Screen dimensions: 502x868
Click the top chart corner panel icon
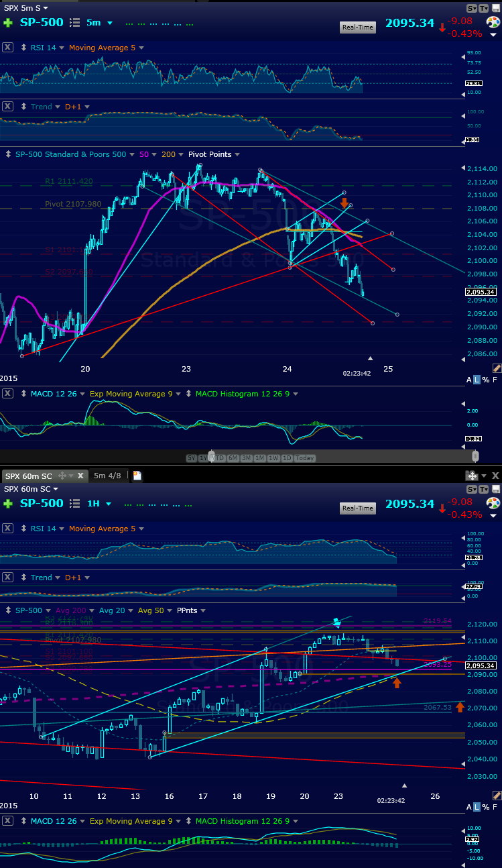(495, 8)
